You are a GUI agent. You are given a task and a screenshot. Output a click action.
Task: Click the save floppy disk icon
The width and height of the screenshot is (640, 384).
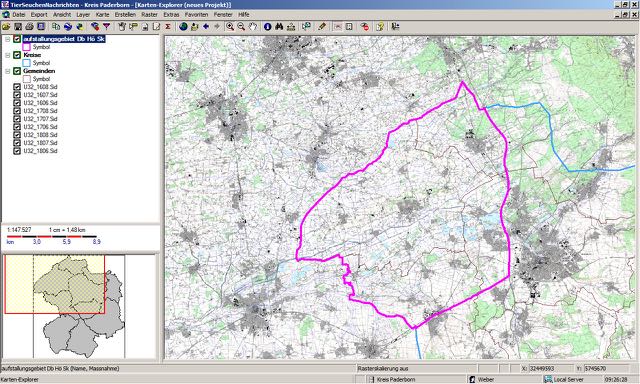click(x=18, y=27)
